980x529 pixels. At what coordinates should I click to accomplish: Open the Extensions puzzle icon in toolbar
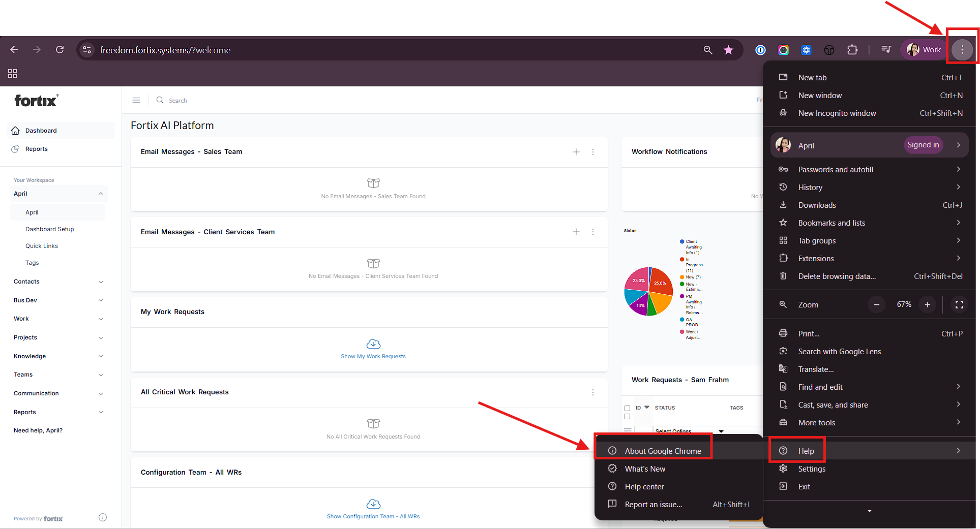click(852, 50)
